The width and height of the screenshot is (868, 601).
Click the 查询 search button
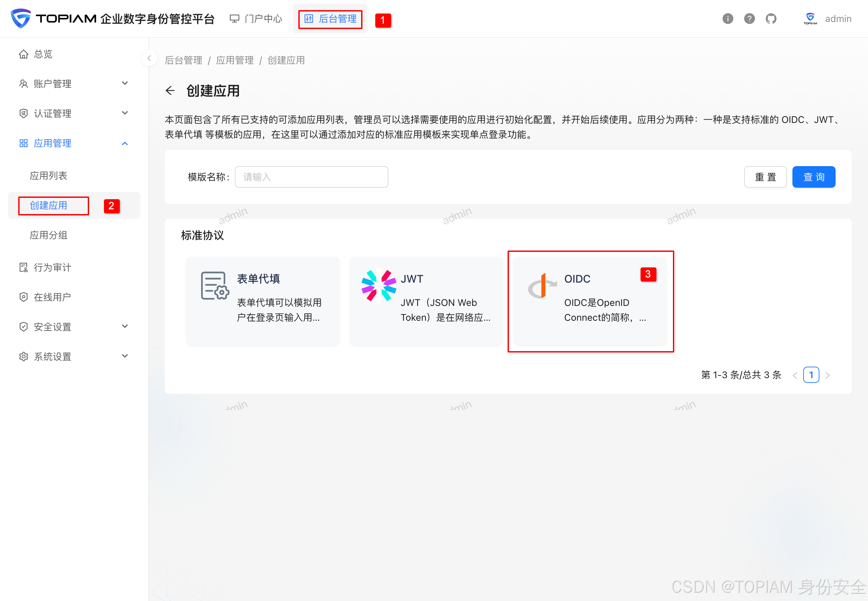click(813, 177)
